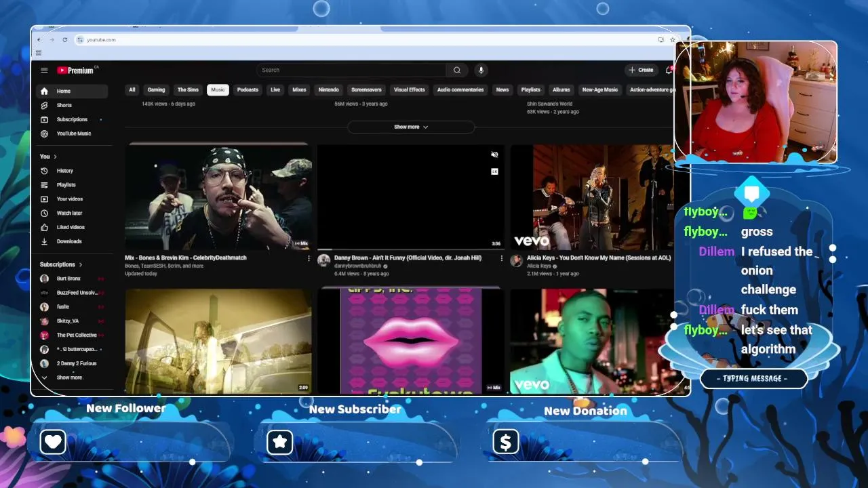
Task: Open The Pet Collective subscription
Action: 73,335
